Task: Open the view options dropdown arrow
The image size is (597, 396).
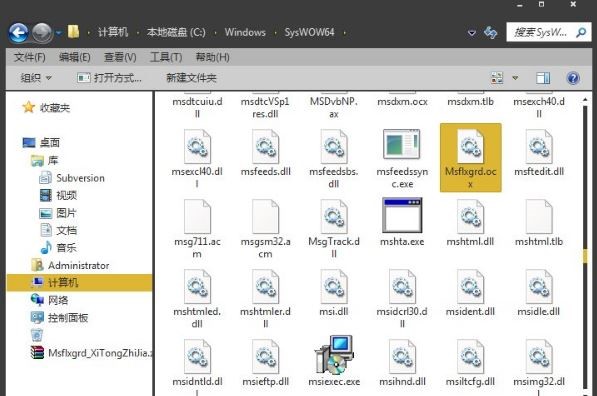Action: point(515,78)
